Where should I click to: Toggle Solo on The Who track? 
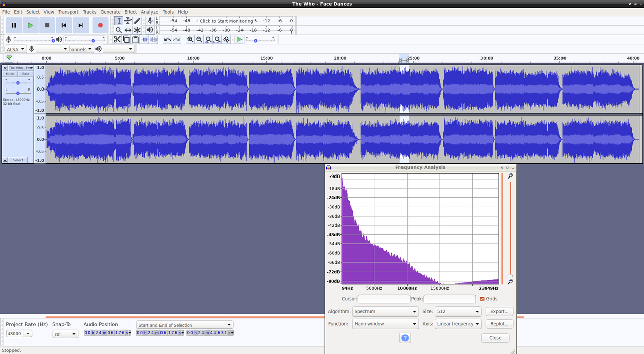coord(25,74)
